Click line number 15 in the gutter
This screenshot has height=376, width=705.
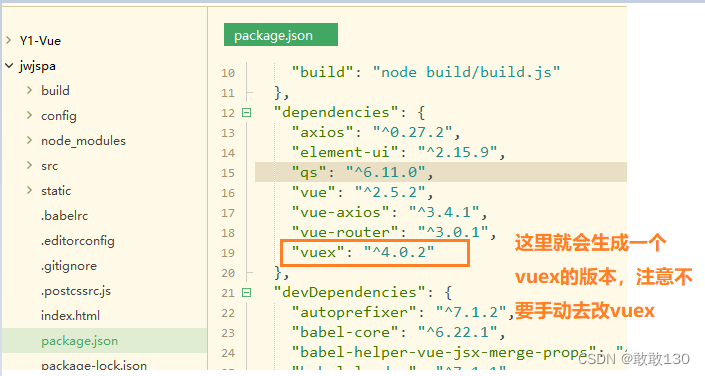point(228,173)
